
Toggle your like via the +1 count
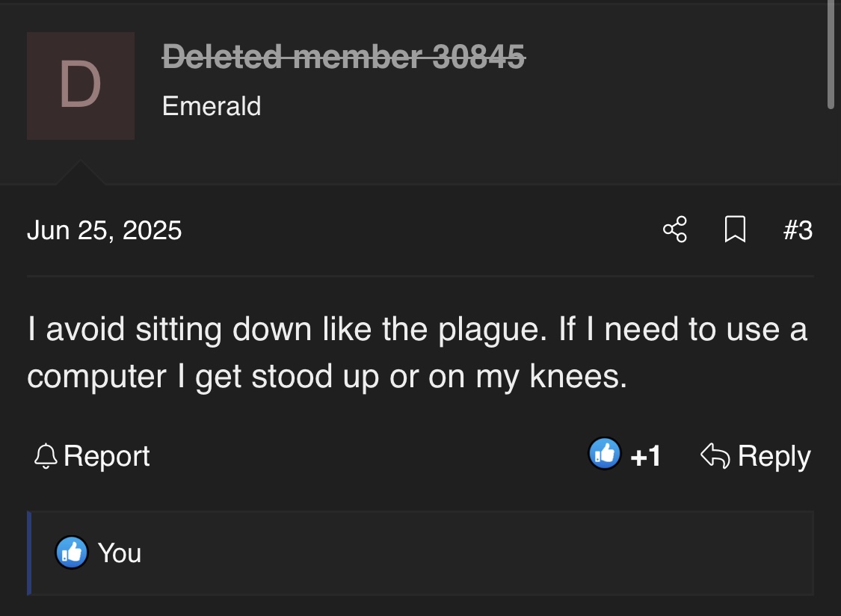tap(646, 456)
